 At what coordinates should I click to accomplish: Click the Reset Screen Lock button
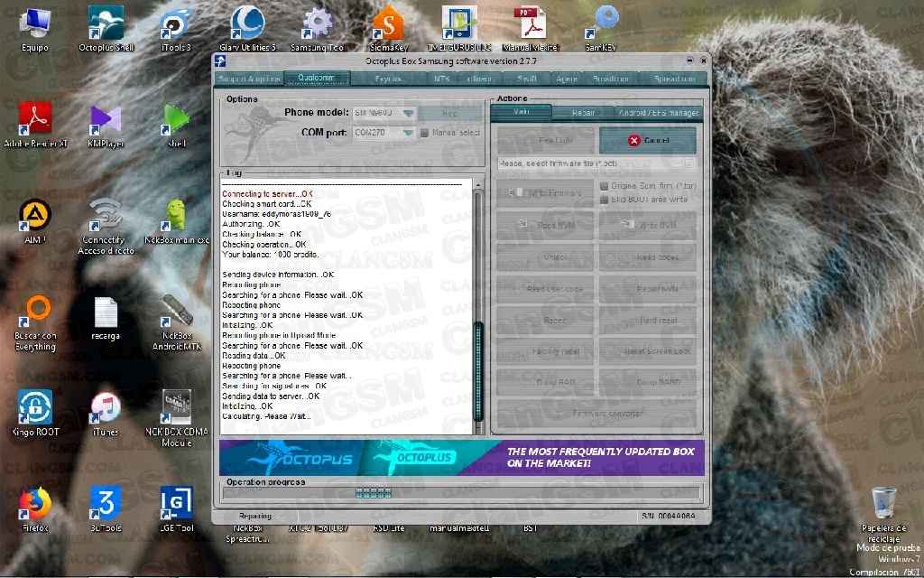click(648, 351)
